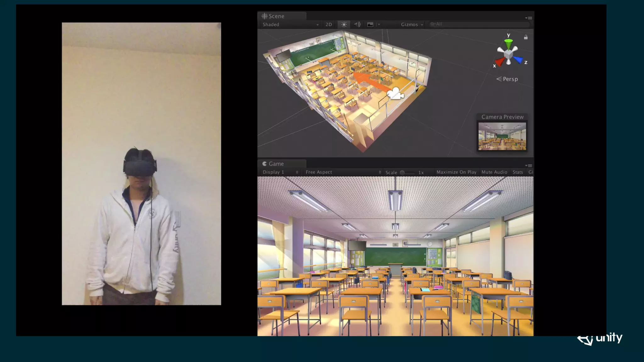The image size is (644, 362).
Task: Toggle the scene rotation lock icon
Action: click(x=526, y=37)
